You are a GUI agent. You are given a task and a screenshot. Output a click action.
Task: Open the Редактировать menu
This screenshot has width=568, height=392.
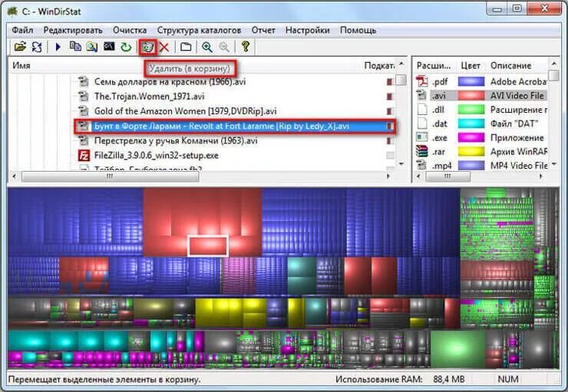73,30
